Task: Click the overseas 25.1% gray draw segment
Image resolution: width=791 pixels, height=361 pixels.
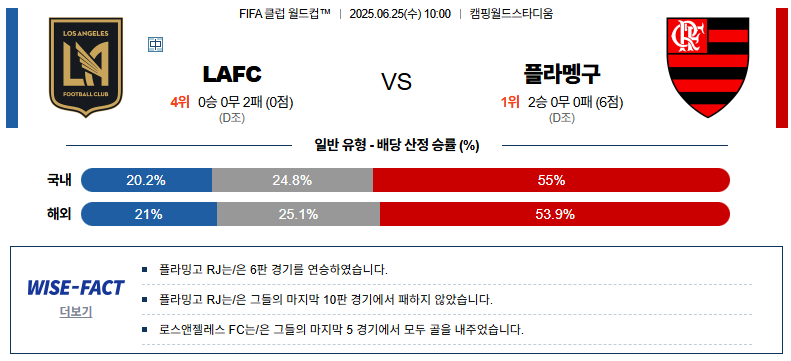Action: [298, 214]
